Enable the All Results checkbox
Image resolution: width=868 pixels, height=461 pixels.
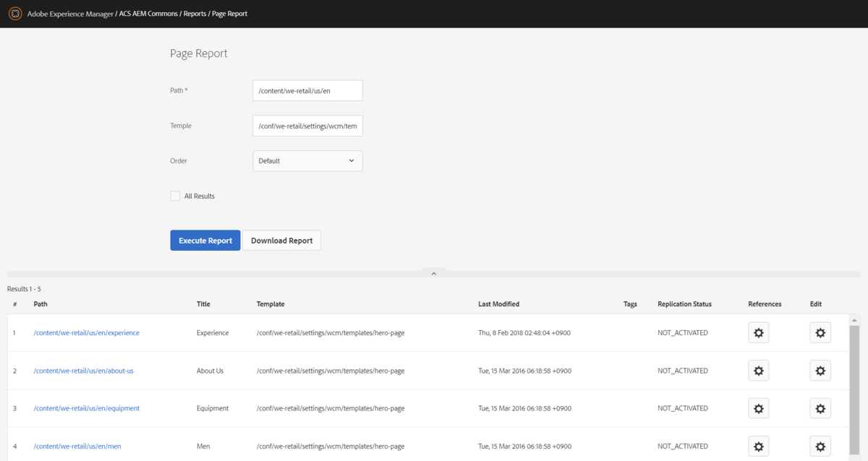tap(175, 196)
